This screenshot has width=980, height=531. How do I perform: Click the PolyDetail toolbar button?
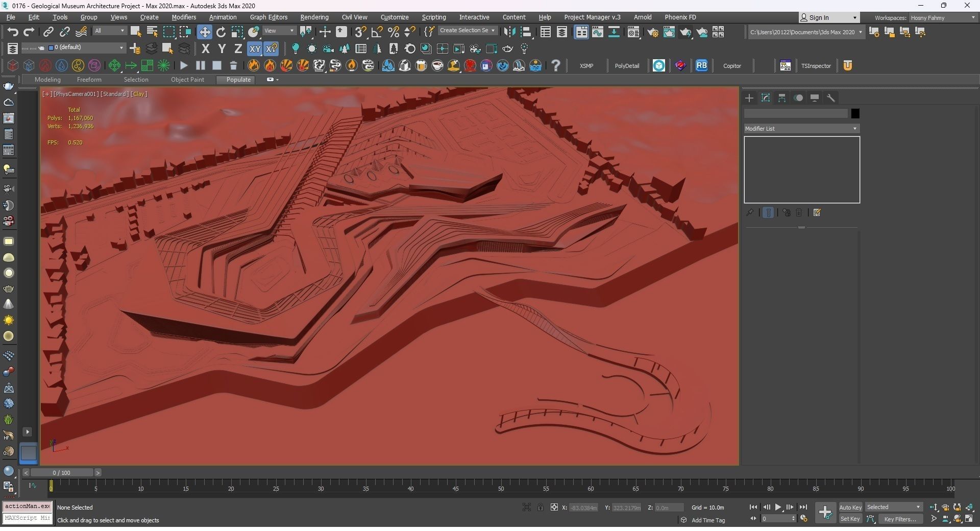(x=627, y=66)
